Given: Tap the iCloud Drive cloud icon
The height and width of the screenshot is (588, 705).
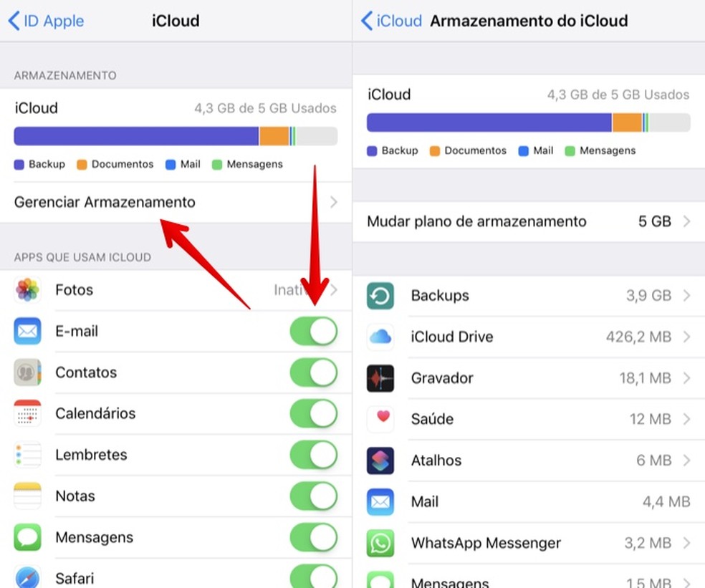Looking at the screenshot, I should 380,337.
